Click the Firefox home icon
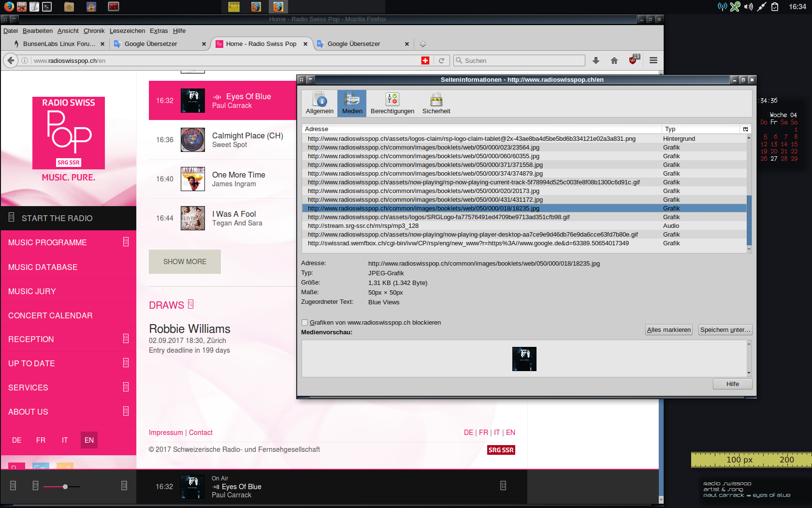This screenshot has width=812, height=508. 614,60
